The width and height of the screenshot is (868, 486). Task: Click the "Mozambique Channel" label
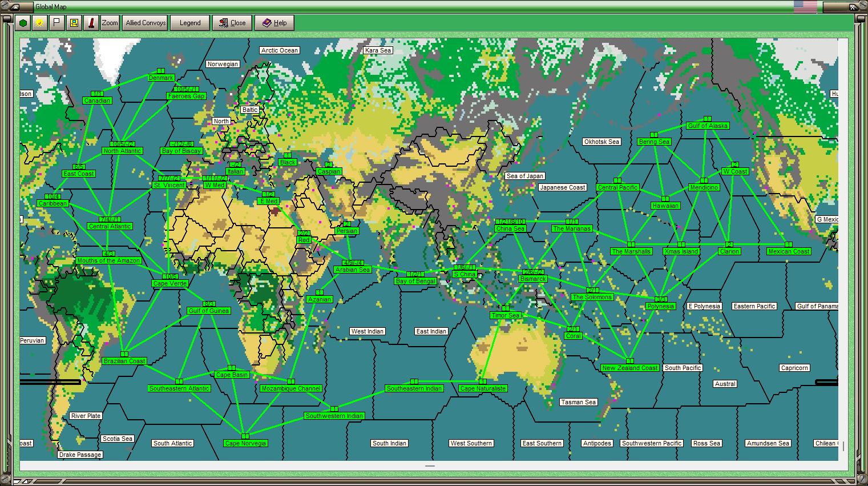(291, 388)
